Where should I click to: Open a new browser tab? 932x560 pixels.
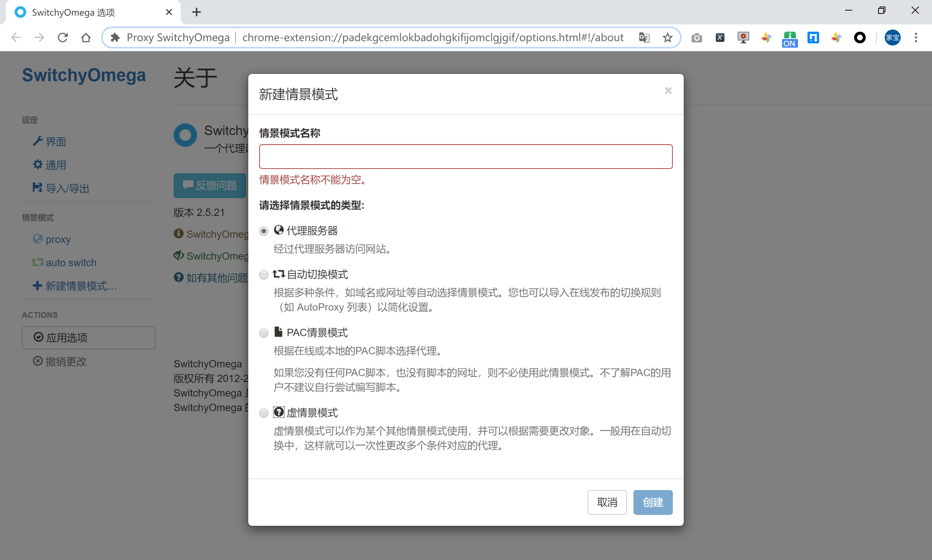tap(196, 12)
